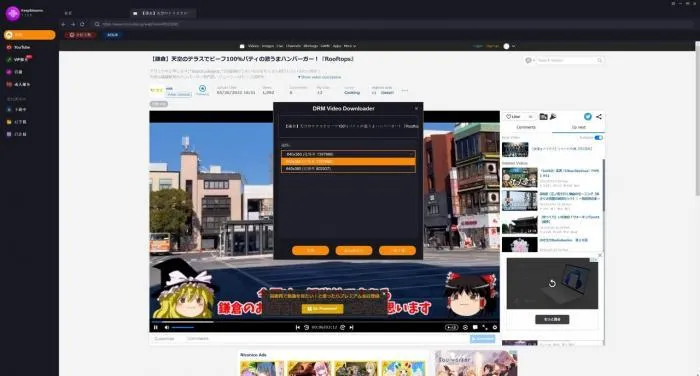
Task: Open player settings gear
Action: pos(495,327)
